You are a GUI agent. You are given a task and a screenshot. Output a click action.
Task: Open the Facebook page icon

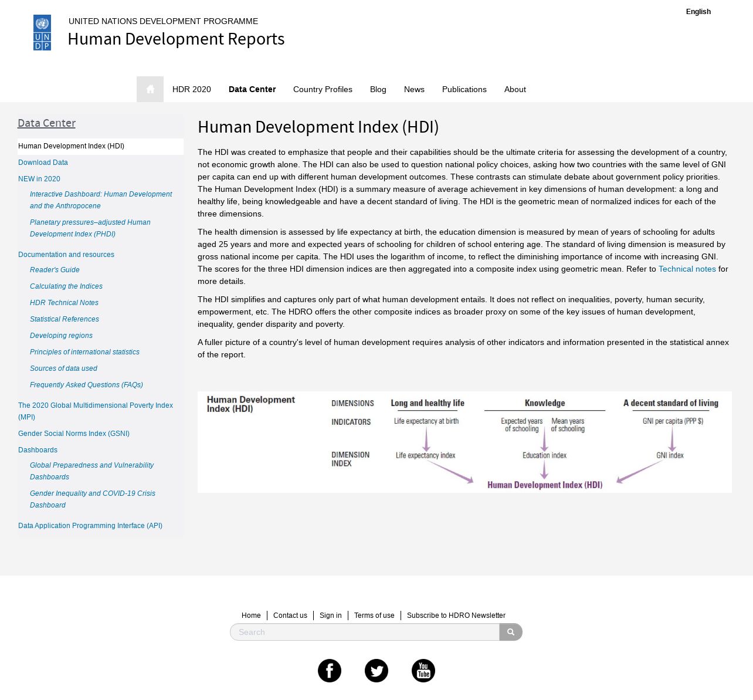pos(330,671)
